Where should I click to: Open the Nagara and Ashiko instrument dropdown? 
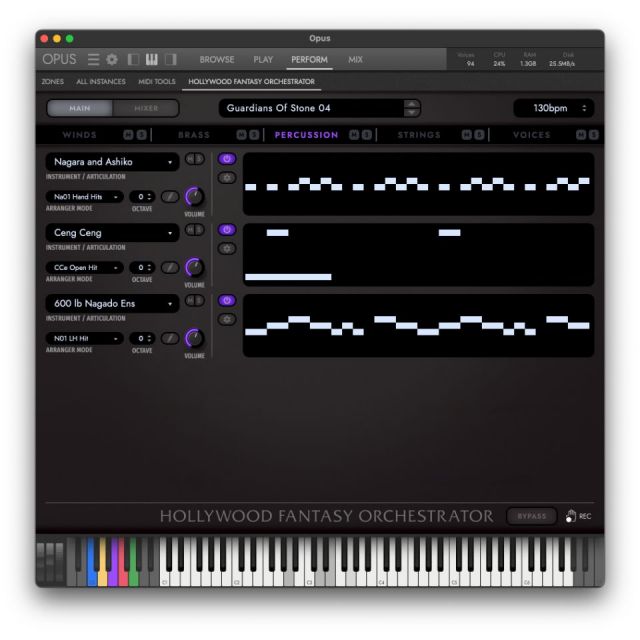coord(112,162)
